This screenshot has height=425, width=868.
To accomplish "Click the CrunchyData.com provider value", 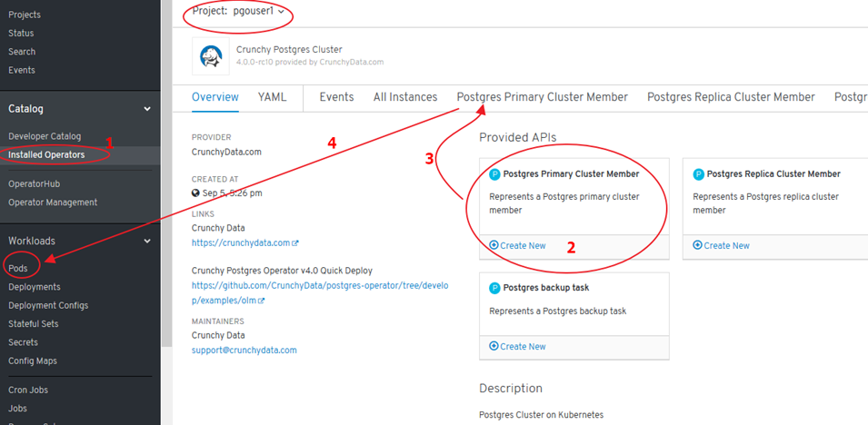I will pyautogui.click(x=226, y=152).
